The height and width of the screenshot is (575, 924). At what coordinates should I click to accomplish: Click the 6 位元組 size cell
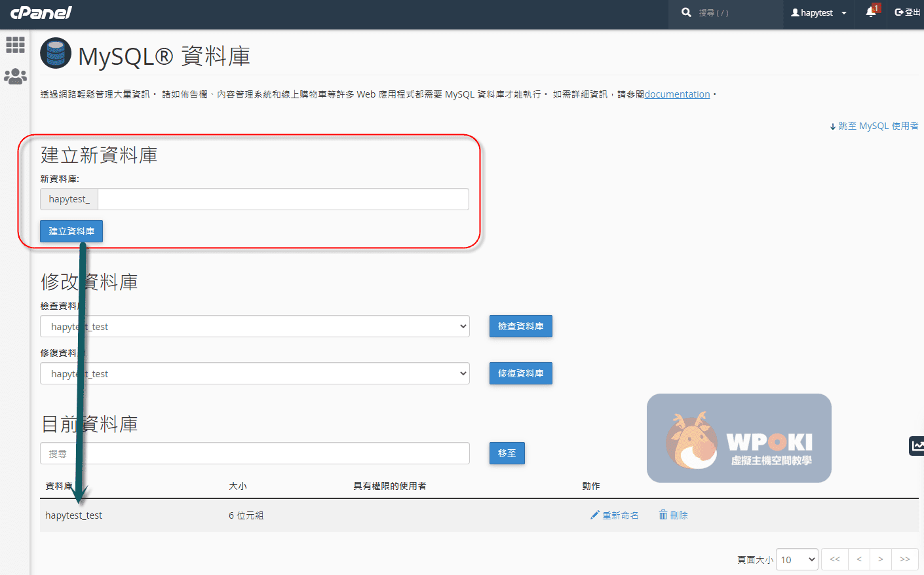point(246,515)
